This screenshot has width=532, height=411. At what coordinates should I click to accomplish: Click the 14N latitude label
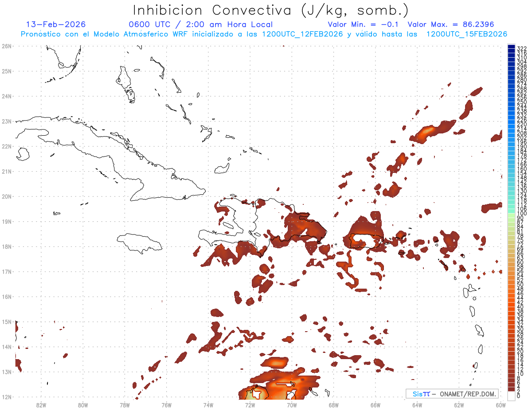pos(7,347)
